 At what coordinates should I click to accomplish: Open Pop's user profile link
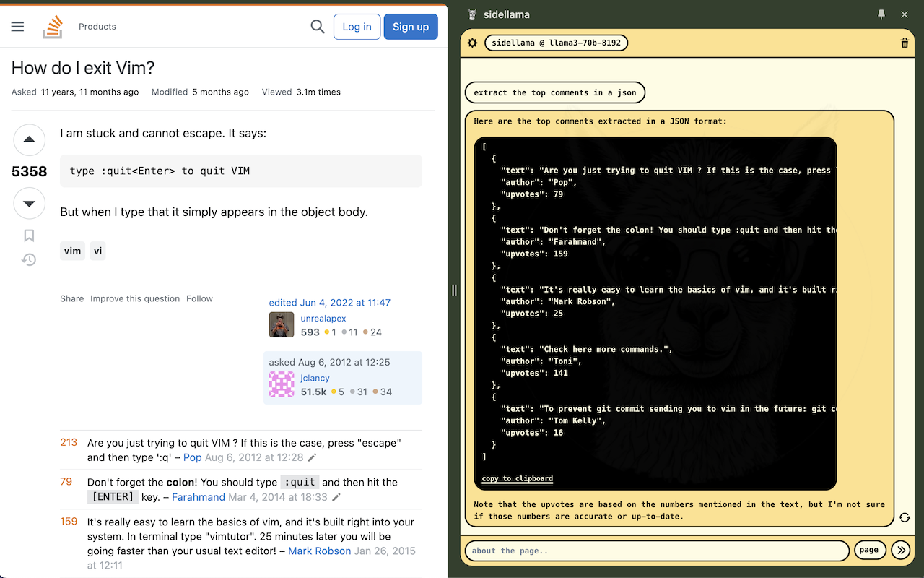click(193, 457)
